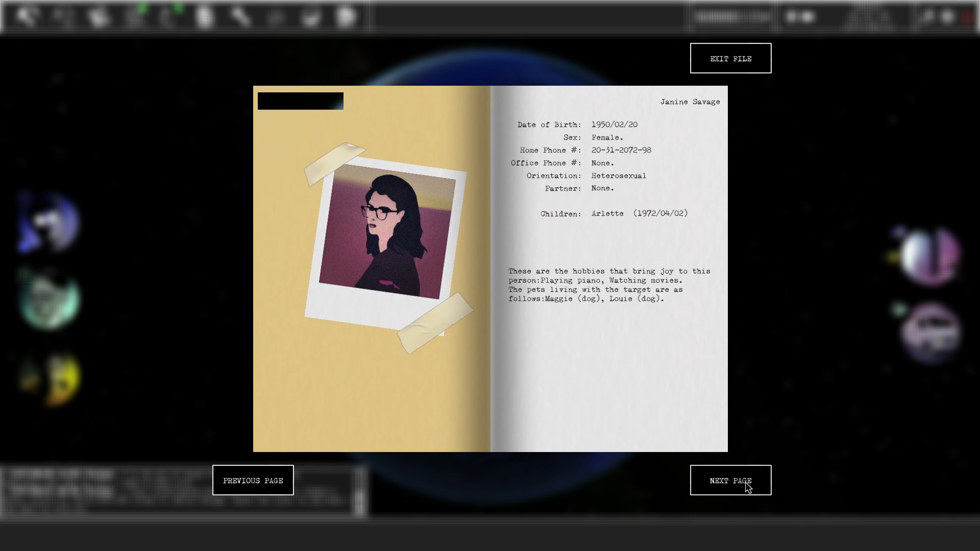The height and width of the screenshot is (551, 980).
Task: Click the speaker icon in the top toolbar
Action: [27, 16]
